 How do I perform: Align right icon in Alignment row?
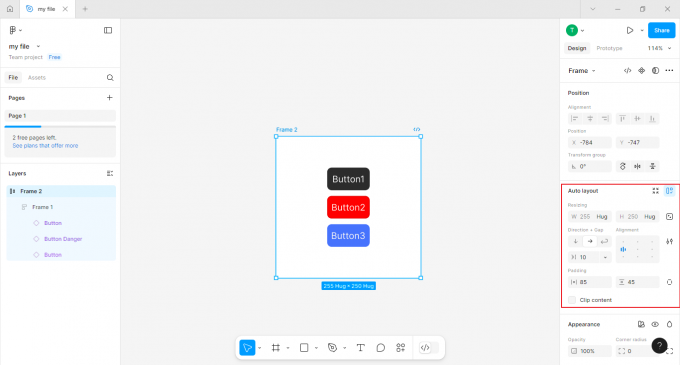tap(605, 119)
